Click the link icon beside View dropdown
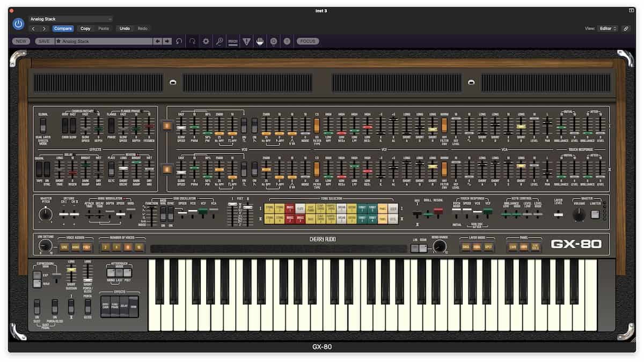This screenshot has width=644, height=362. [626, 28]
